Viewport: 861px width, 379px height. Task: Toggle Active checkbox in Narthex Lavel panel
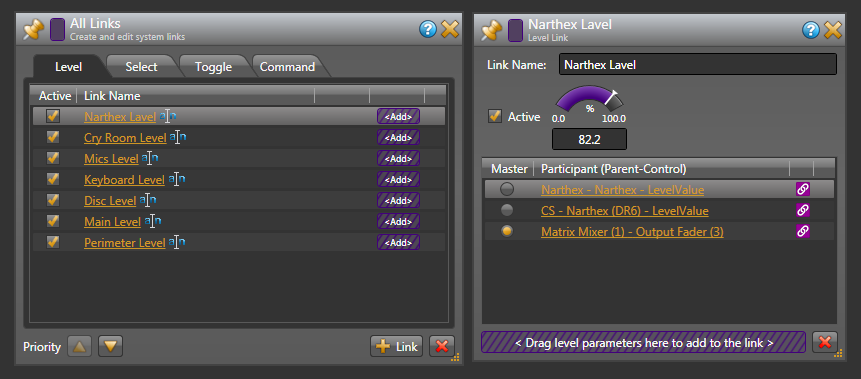pyautogui.click(x=495, y=116)
